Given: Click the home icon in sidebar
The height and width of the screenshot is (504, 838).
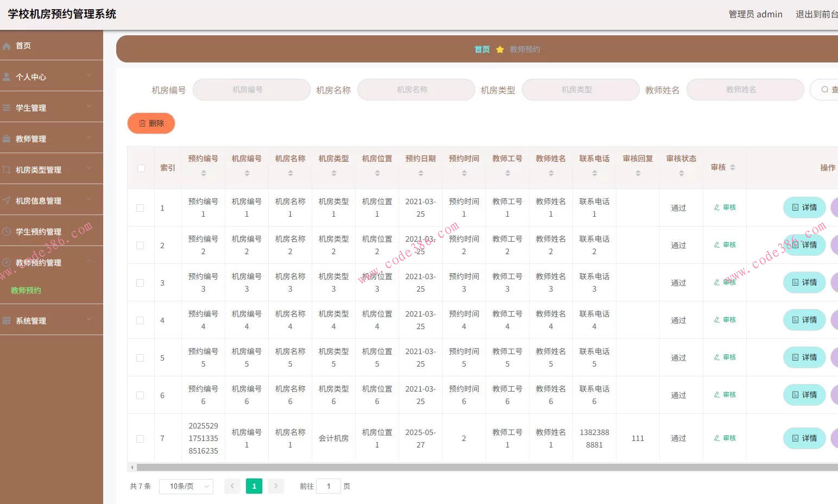Looking at the screenshot, I should 7,46.
